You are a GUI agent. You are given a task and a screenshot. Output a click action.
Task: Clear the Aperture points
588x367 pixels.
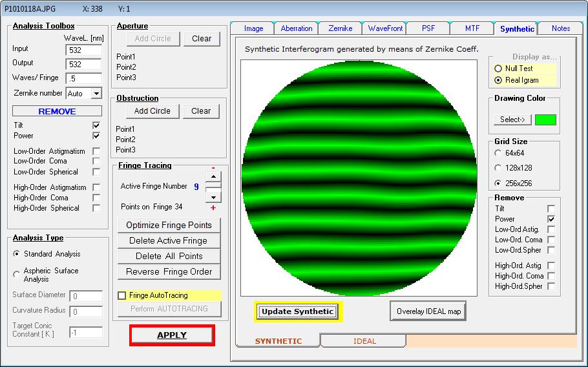202,39
